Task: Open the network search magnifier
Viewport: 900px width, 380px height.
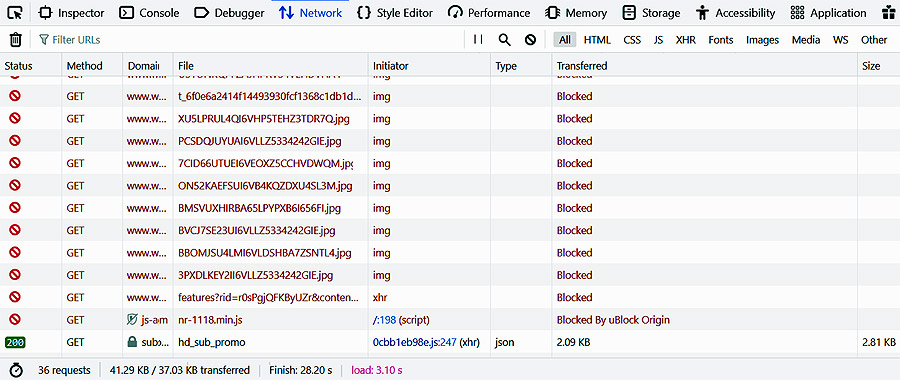Action: tap(504, 40)
